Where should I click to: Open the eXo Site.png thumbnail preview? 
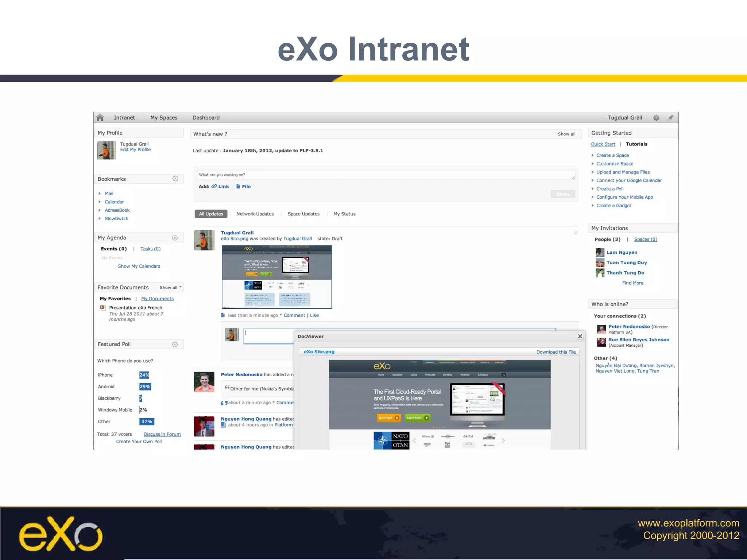point(276,277)
